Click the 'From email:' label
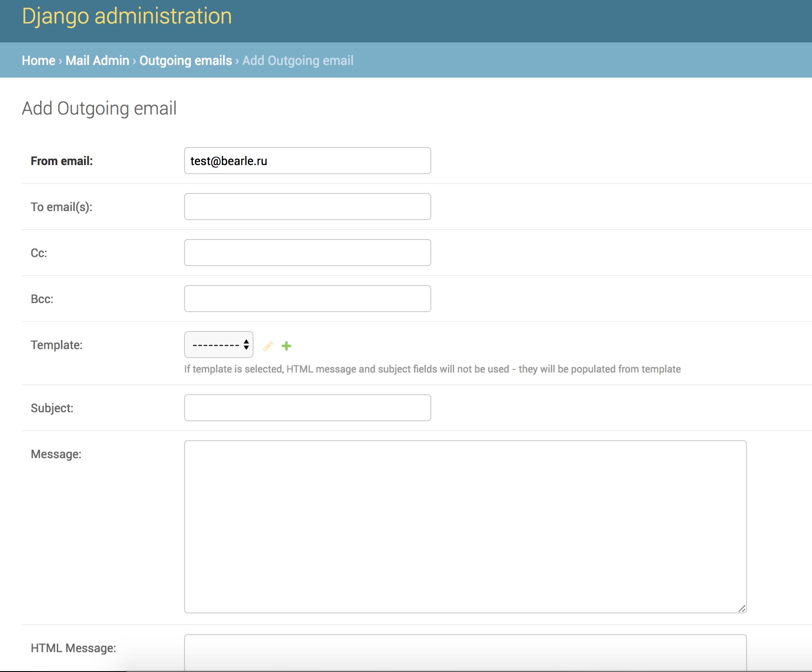The width and height of the screenshot is (812, 672). 62,161
